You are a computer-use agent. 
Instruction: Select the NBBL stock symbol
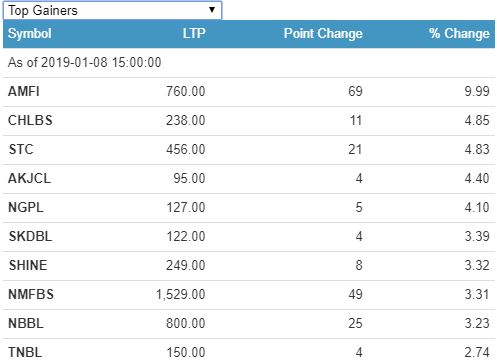pyautogui.click(x=26, y=323)
